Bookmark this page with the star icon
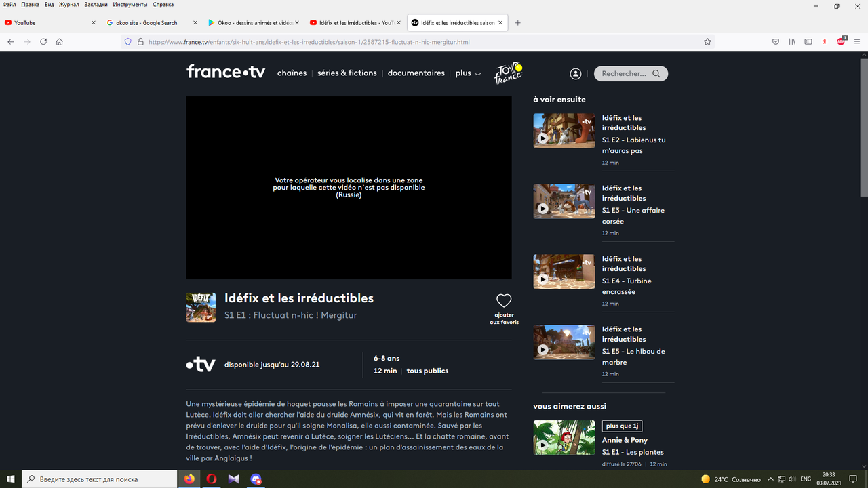The image size is (868, 488). (x=707, y=41)
